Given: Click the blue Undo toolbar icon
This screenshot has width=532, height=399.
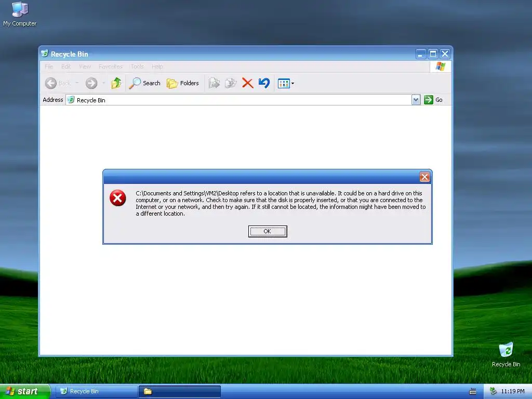Looking at the screenshot, I should tap(264, 83).
